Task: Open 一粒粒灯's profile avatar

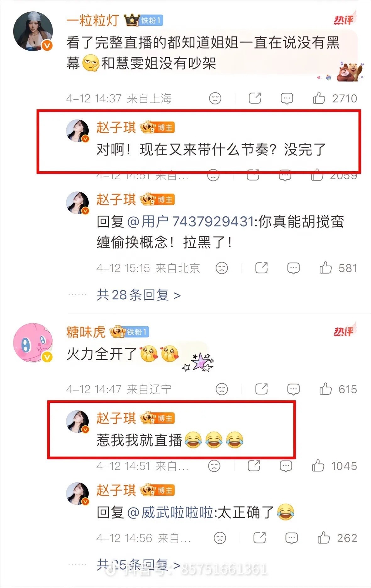Action: pyautogui.click(x=33, y=31)
